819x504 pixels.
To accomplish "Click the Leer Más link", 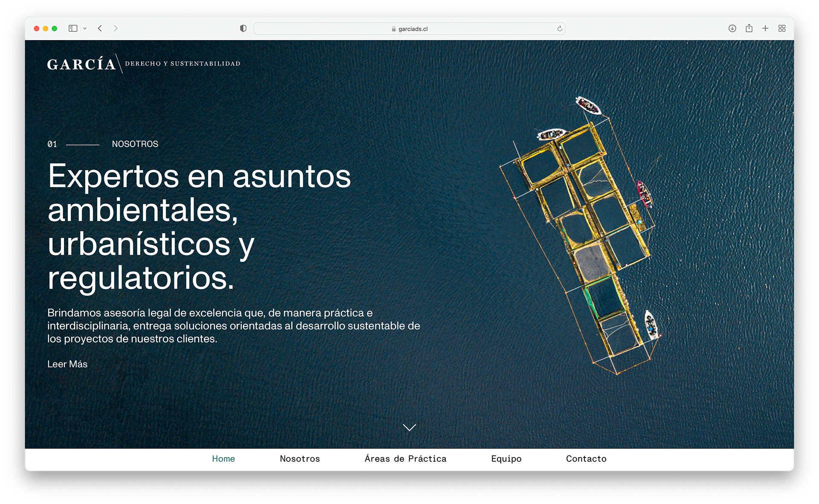I will (x=67, y=364).
